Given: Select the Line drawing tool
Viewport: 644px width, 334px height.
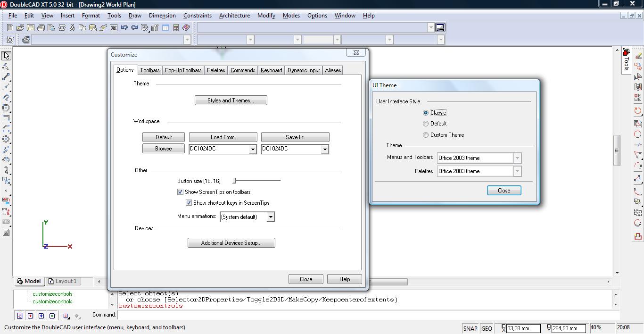Looking at the screenshot, I should coord(6,77).
